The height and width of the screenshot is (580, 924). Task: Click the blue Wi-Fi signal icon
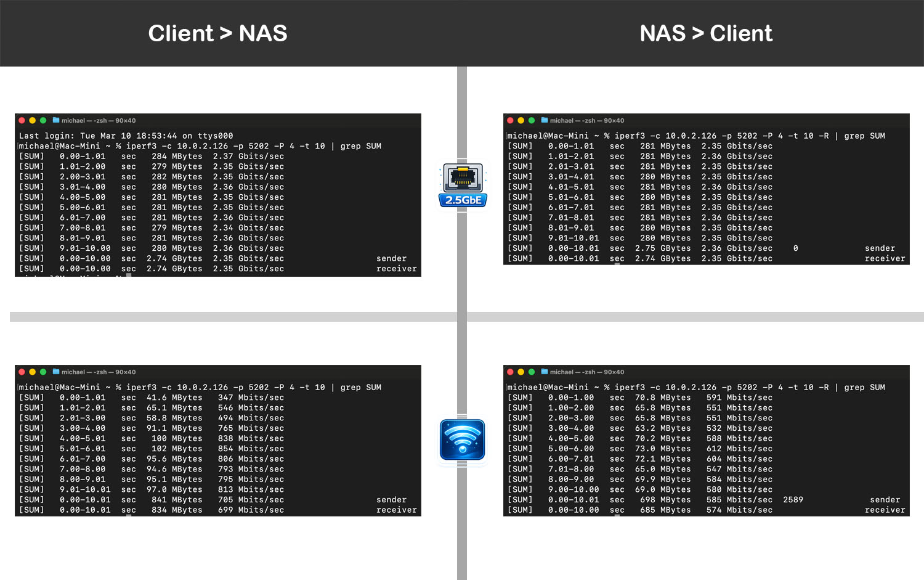coord(463,439)
